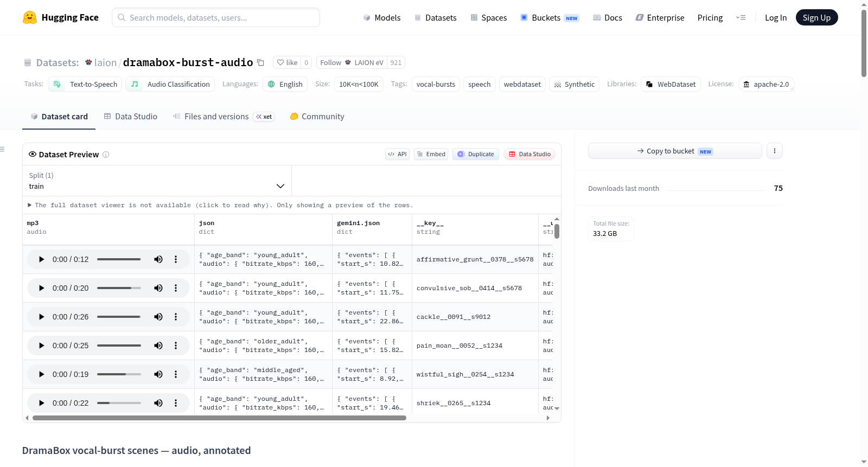Play the 0:12 affirmative_grunt audio

pyautogui.click(x=41, y=259)
